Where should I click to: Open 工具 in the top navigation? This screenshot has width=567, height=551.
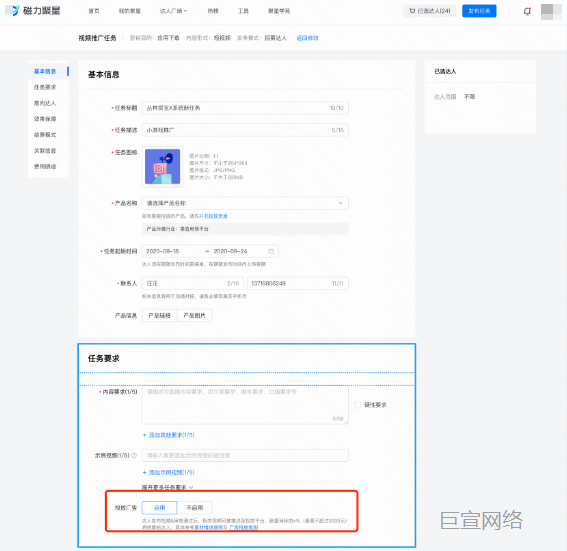243,11
